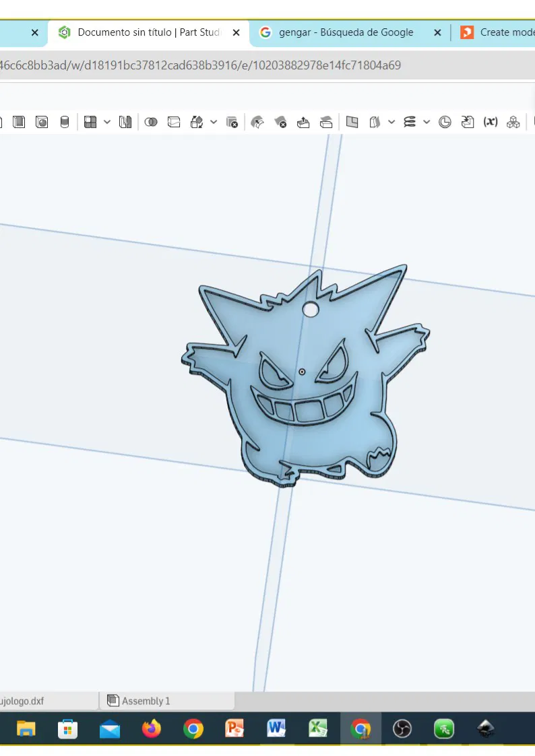Open the ujologo.dxf tab
This screenshot has height=756, width=535.
click(49, 701)
